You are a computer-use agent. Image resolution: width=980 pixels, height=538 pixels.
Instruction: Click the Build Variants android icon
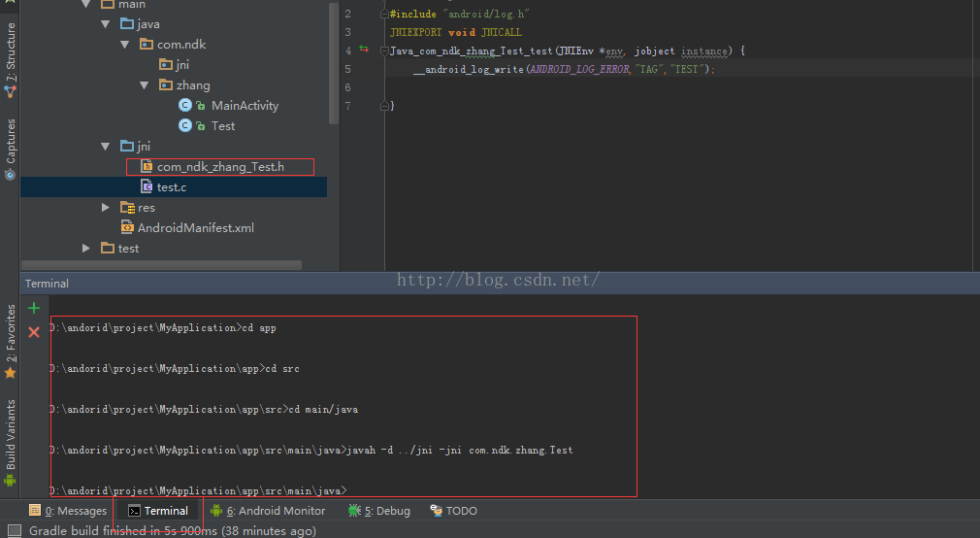coord(10,481)
